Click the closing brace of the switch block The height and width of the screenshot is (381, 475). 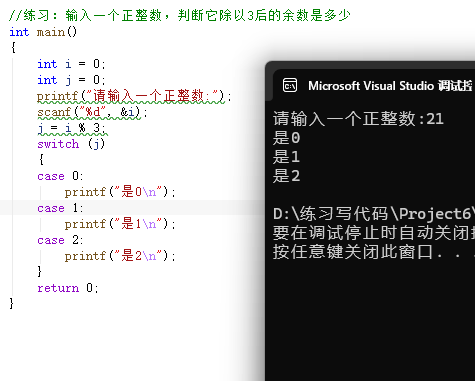pyautogui.click(x=40, y=271)
